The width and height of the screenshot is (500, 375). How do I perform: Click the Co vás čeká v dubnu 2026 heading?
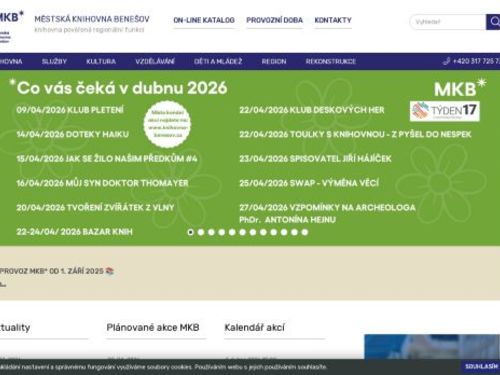[x=122, y=88]
